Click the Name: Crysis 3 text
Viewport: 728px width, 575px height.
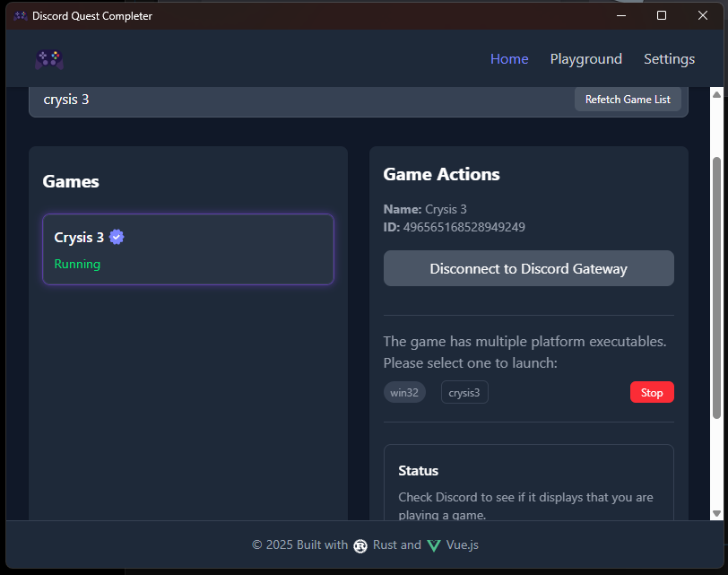[x=425, y=210]
